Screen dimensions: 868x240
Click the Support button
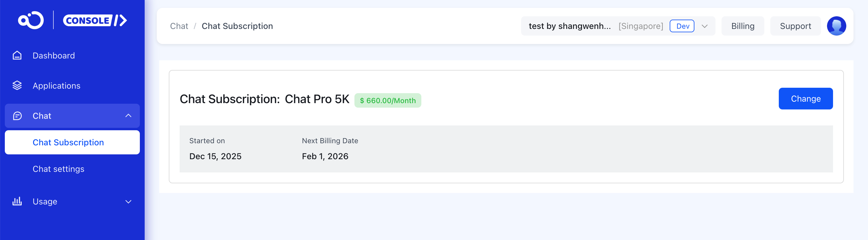[x=795, y=26]
